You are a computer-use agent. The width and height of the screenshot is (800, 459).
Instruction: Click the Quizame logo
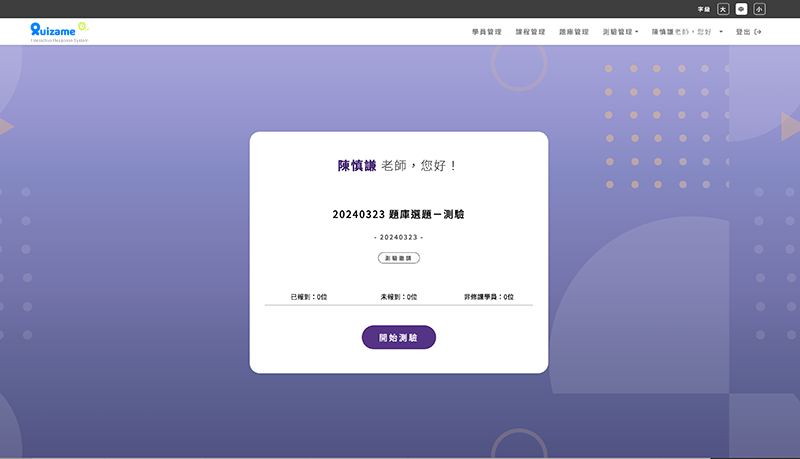point(58,31)
